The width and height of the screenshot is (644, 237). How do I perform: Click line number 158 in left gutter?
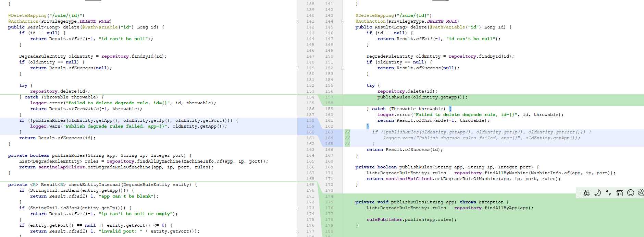pos(310,120)
